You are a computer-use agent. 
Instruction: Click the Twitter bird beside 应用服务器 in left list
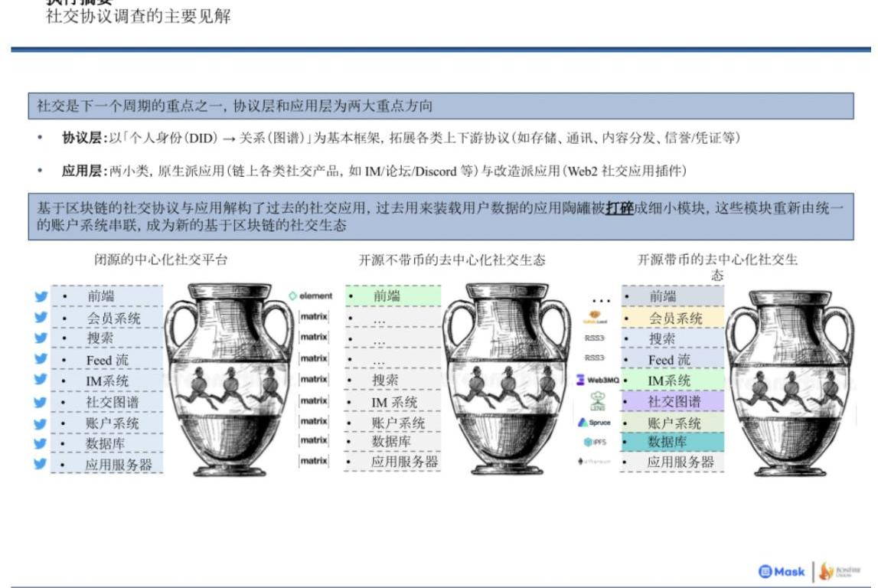pyautogui.click(x=41, y=464)
